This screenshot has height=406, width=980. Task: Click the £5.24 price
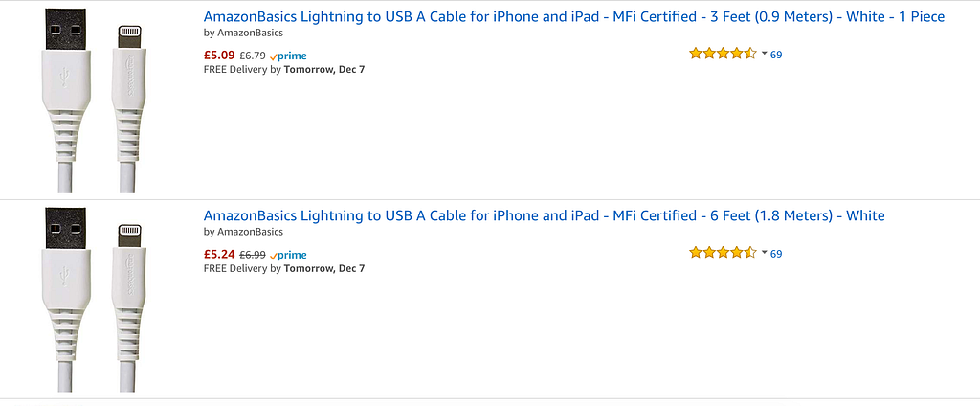pyautogui.click(x=219, y=254)
